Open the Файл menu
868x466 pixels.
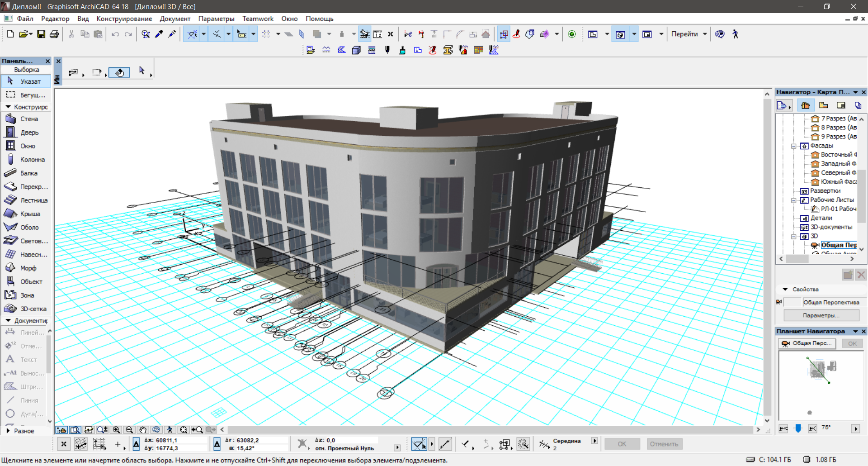click(25, 19)
